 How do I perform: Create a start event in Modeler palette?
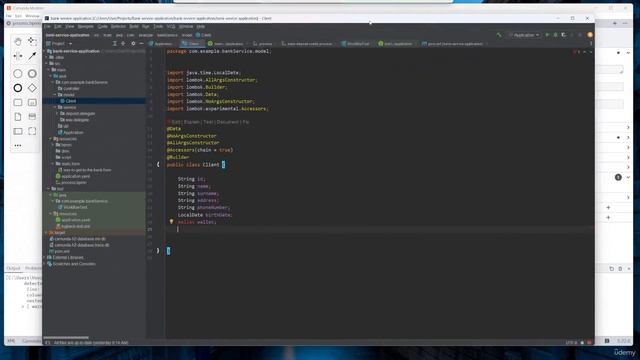pos(18,73)
